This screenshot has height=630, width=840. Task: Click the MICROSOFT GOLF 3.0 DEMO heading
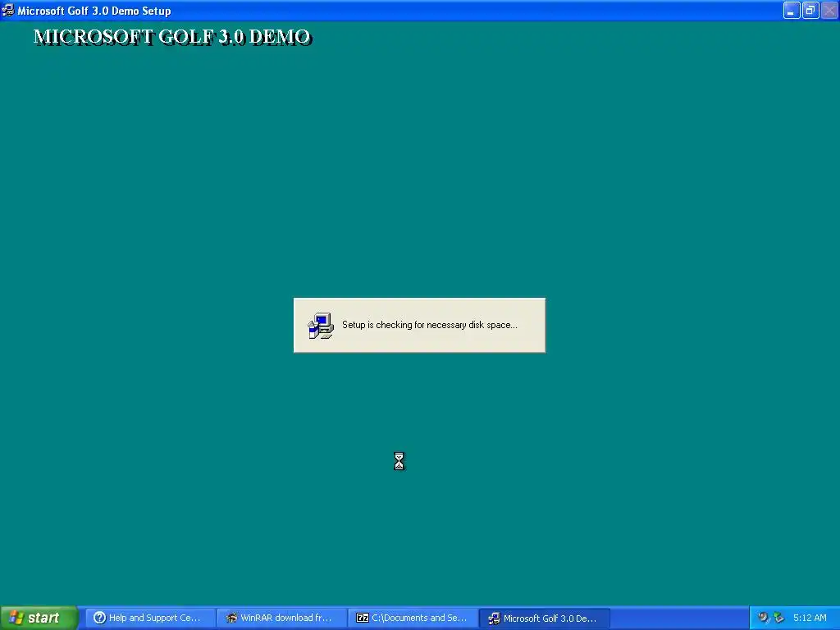(x=172, y=37)
